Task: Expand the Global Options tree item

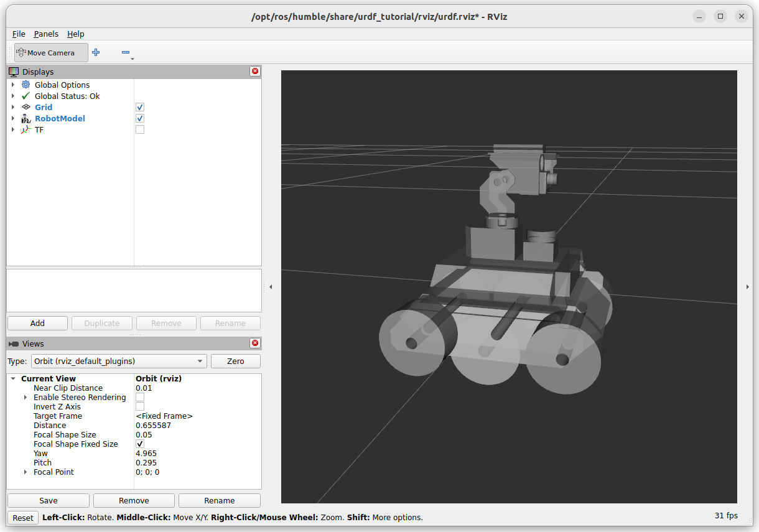Action: coord(12,85)
